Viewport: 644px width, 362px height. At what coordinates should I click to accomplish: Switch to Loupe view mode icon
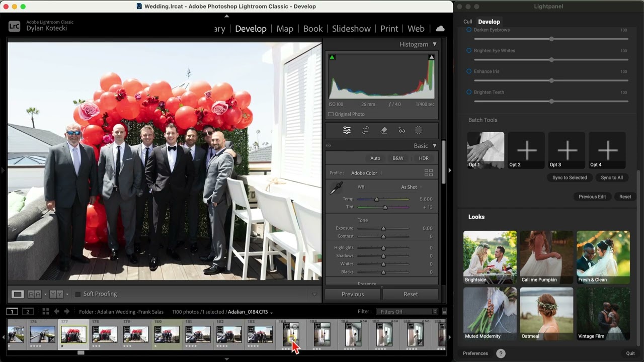18,294
